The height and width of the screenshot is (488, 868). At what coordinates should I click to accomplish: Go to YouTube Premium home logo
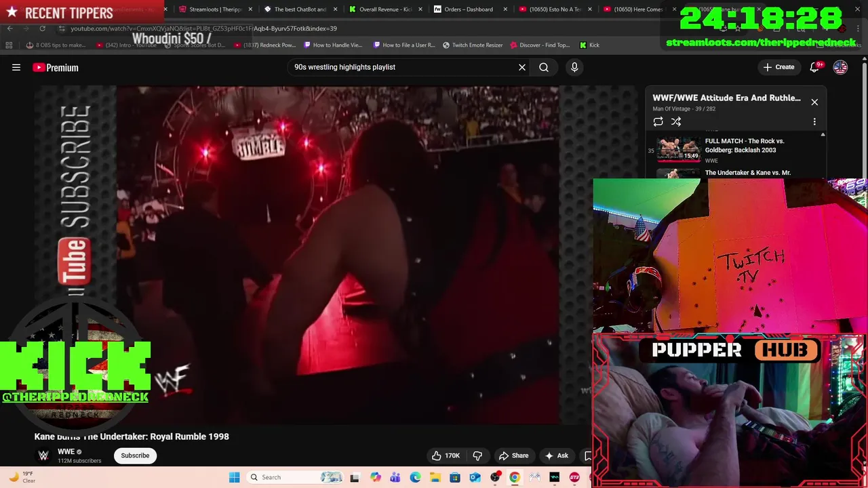(x=56, y=67)
